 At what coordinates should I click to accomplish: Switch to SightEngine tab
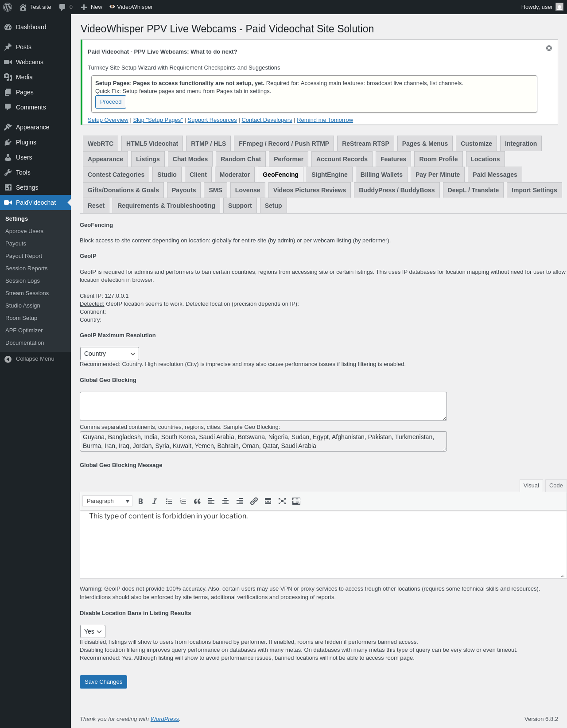tap(330, 175)
